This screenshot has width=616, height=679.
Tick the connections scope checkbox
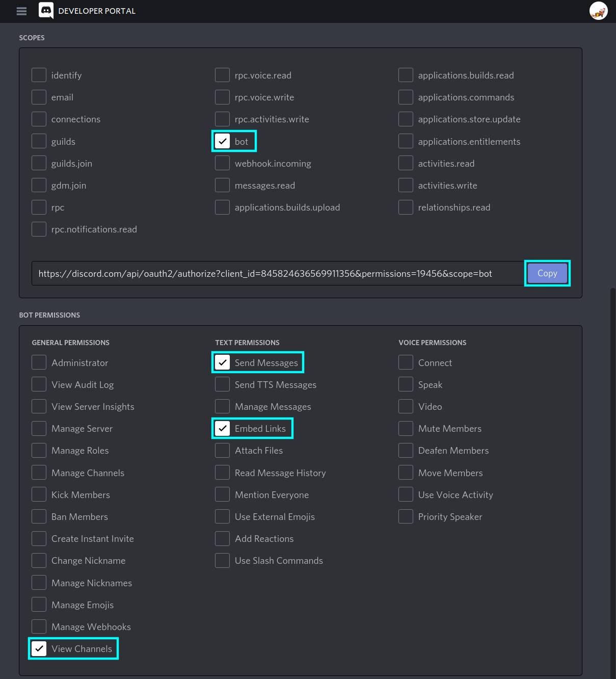pos(39,119)
